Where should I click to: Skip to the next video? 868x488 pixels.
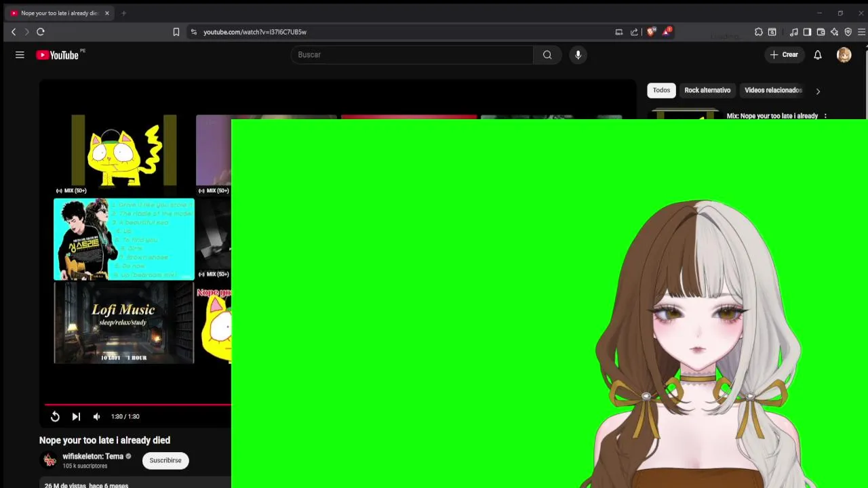click(76, 417)
